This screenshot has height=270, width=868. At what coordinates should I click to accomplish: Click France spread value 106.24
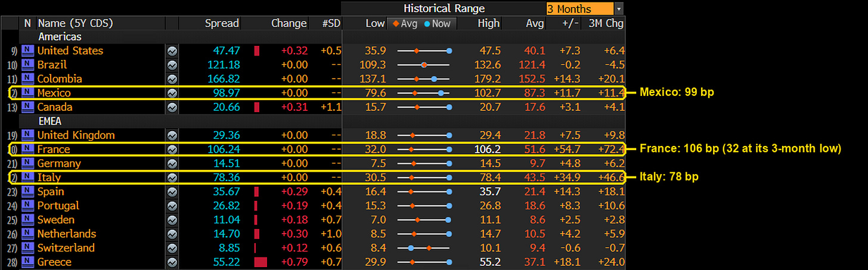(224, 150)
